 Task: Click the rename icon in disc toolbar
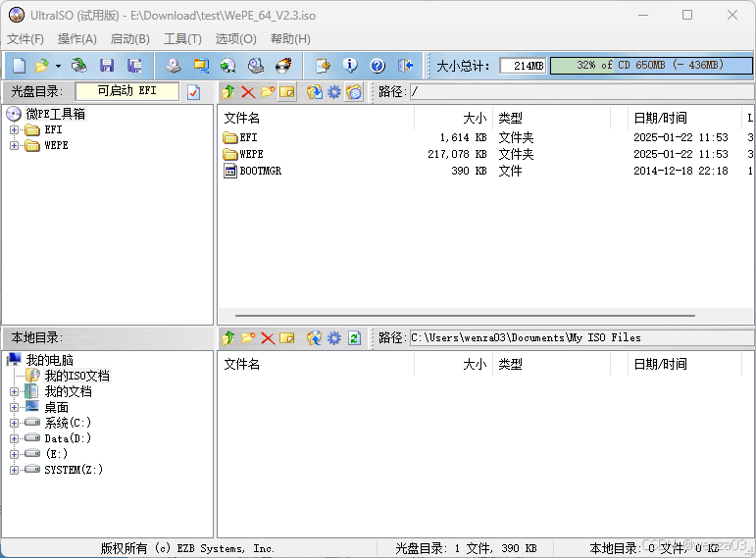click(x=287, y=91)
